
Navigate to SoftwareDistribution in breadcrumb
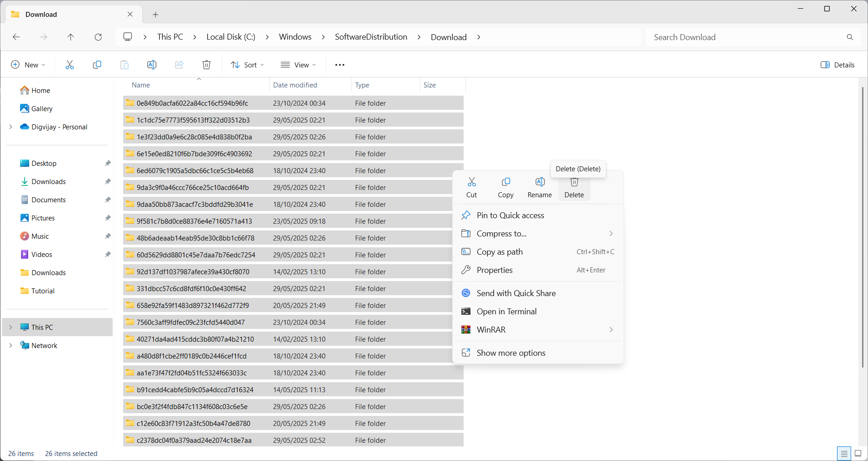tap(371, 37)
